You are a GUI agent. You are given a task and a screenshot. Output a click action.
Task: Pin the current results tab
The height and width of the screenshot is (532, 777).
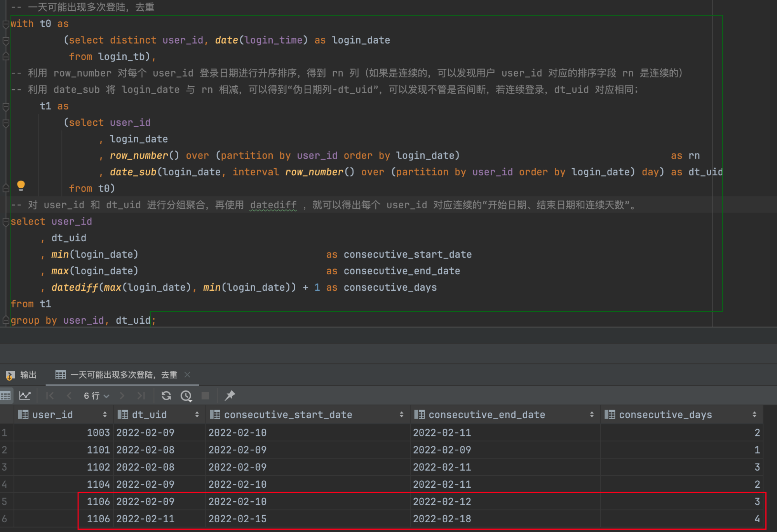pyautogui.click(x=230, y=396)
